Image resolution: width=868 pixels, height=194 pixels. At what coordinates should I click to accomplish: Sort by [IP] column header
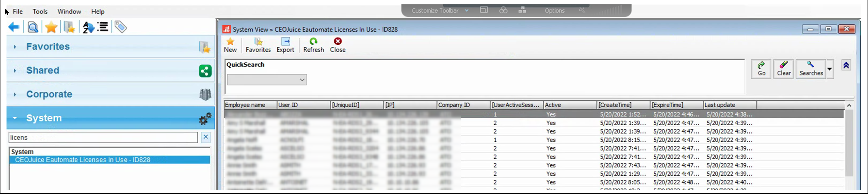click(410, 105)
